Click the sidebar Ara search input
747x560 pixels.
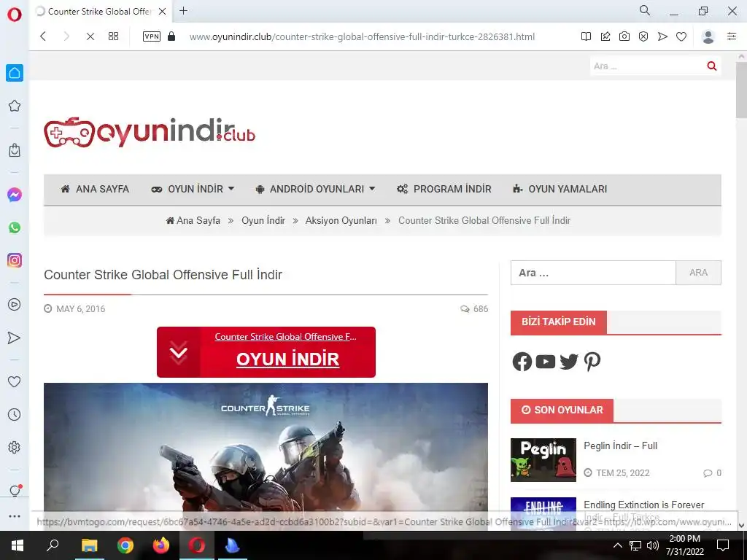click(593, 273)
